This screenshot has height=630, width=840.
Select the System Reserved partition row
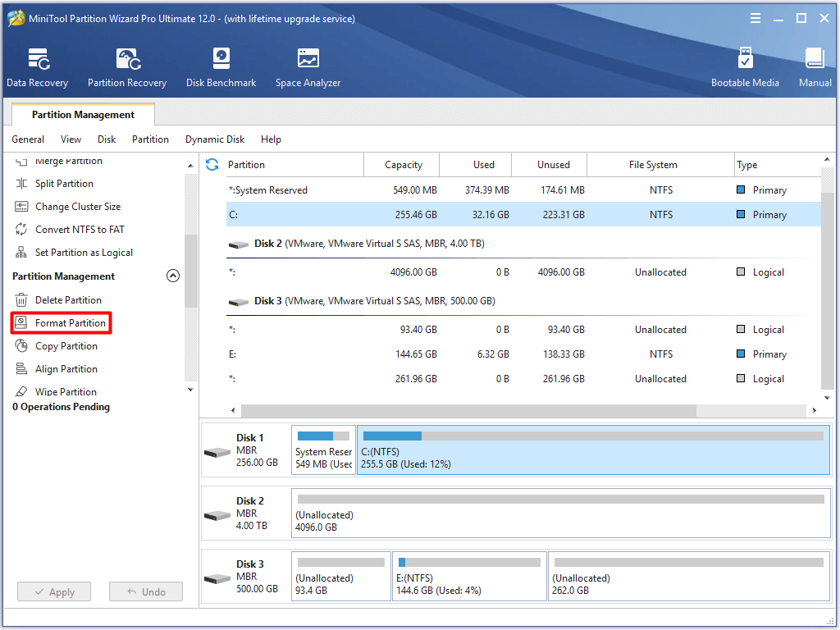(x=523, y=190)
